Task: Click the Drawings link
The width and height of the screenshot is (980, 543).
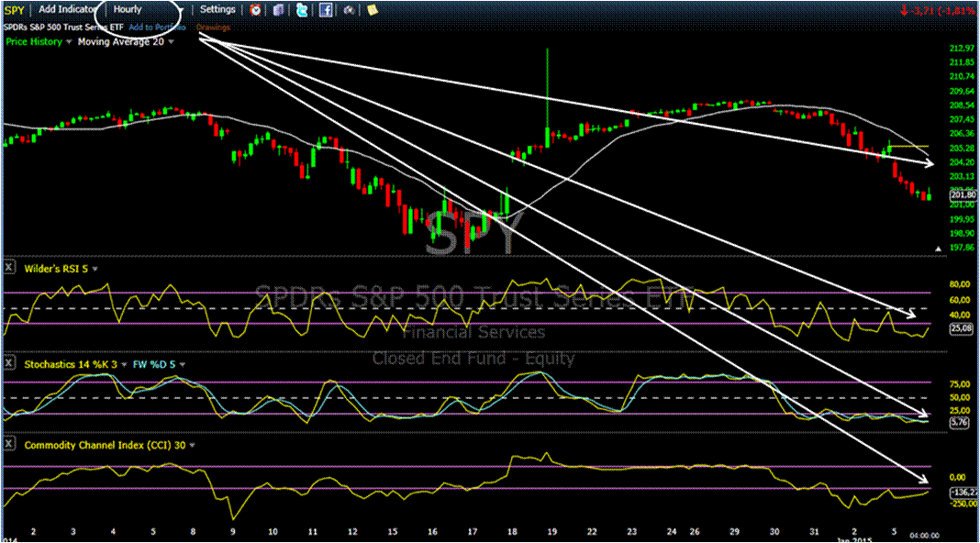Action: [213, 28]
